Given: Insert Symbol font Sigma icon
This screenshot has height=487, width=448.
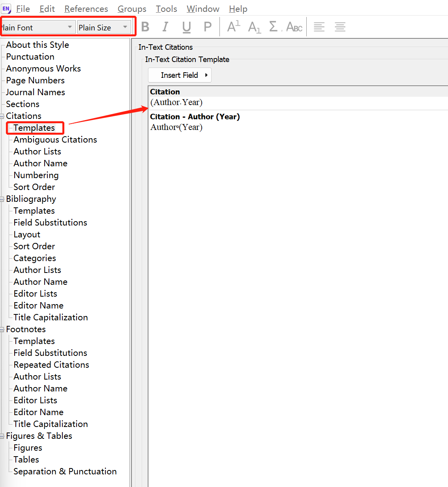Looking at the screenshot, I should click(x=273, y=26).
